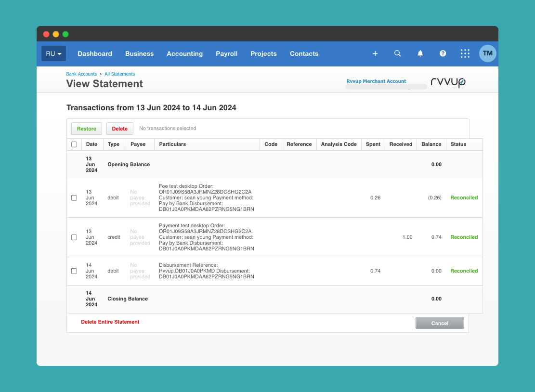
Task: Click the help question mark icon
Action: coord(443,53)
